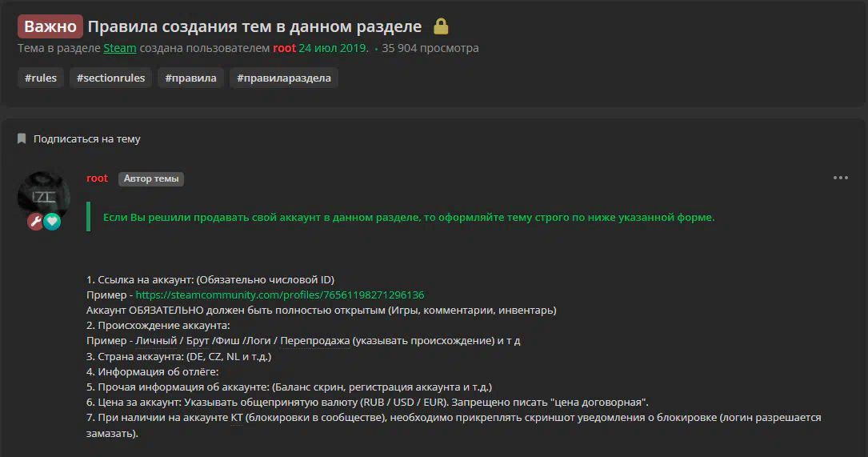Click the bookmark icon next to Подписаться на тему
This screenshot has height=457, width=868.
click(22, 138)
